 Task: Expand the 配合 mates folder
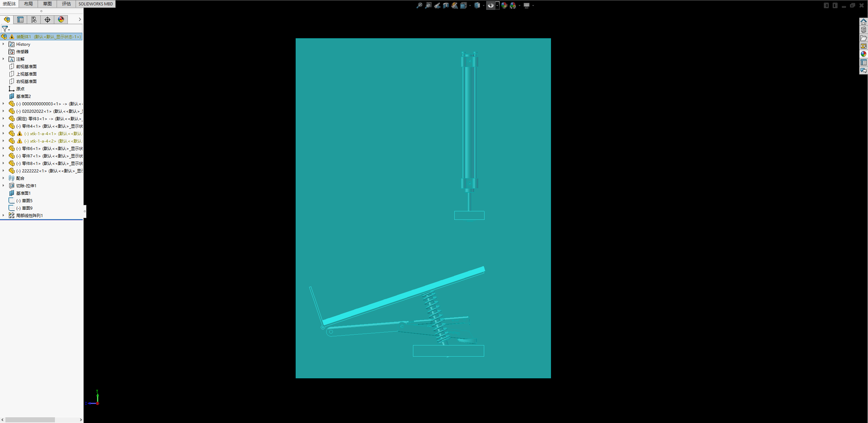pyautogui.click(x=3, y=178)
